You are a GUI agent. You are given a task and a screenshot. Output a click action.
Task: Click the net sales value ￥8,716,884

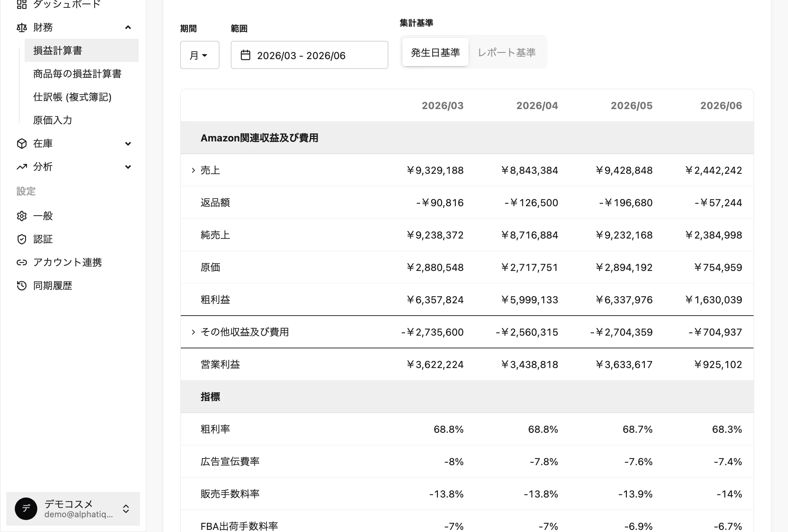529,235
